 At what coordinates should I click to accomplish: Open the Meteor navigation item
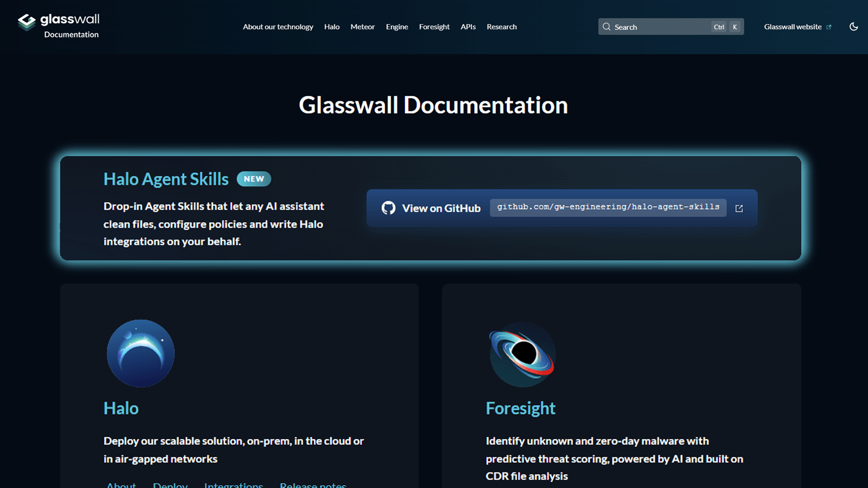pyautogui.click(x=362, y=27)
